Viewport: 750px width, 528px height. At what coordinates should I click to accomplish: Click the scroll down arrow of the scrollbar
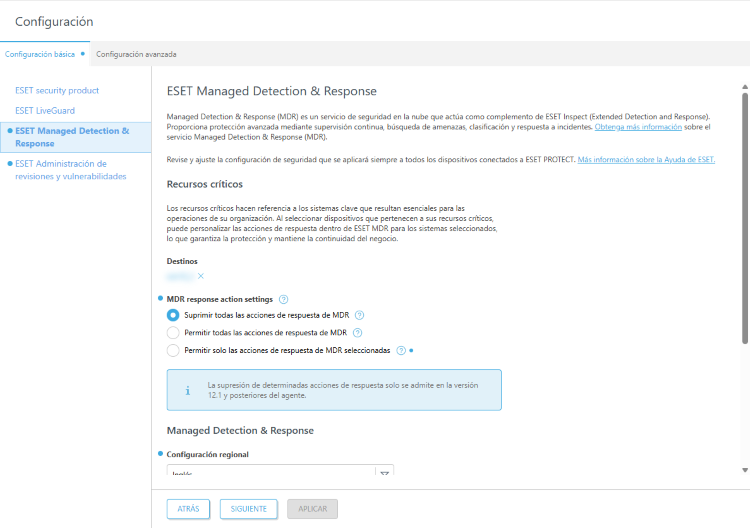coord(744,470)
